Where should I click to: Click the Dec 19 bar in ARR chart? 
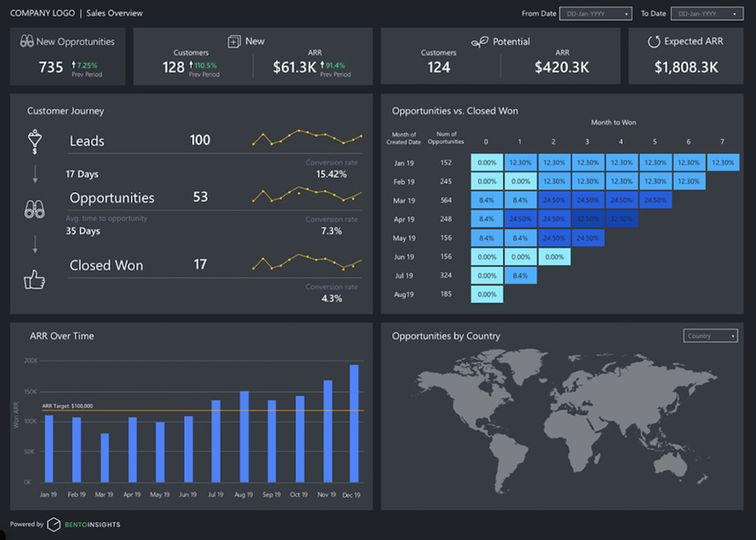coord(354,424)
